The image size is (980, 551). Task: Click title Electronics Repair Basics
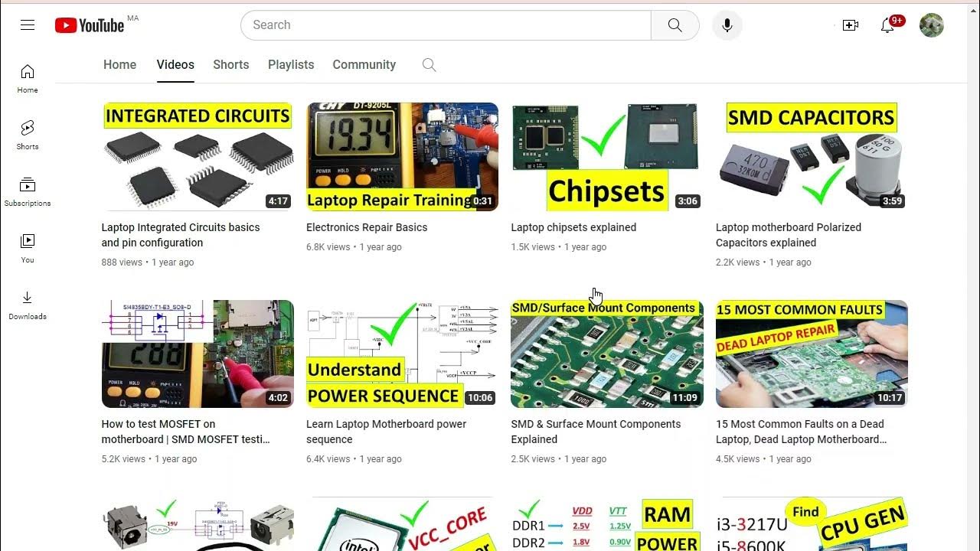point(367,227)
